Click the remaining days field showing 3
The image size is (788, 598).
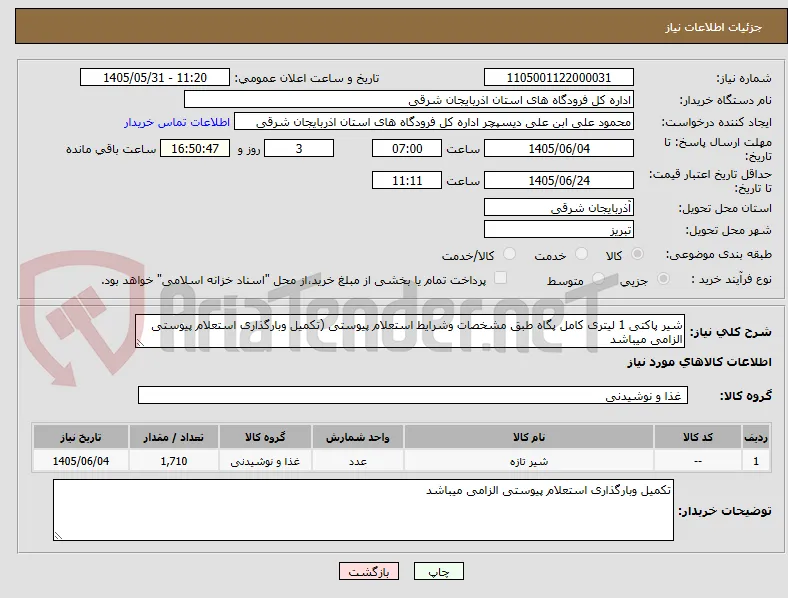click(x=299, y=148)
